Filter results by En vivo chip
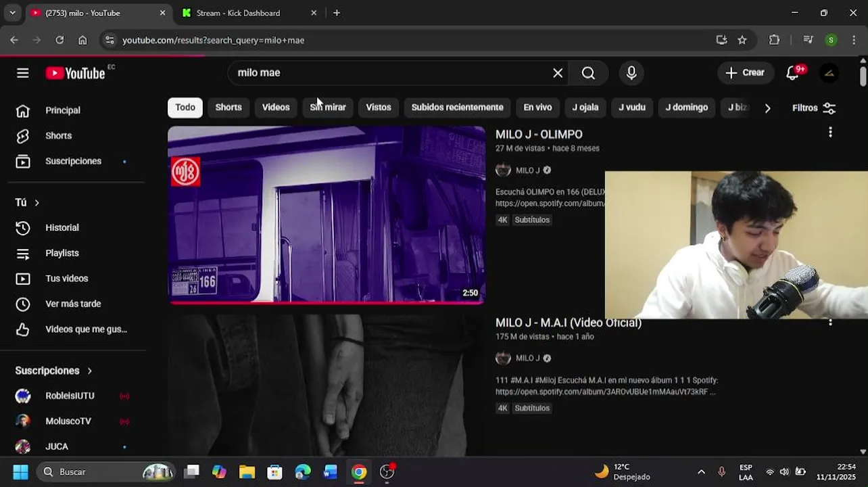The width and height of the screenshot is (868, 487). click(537, 107)
